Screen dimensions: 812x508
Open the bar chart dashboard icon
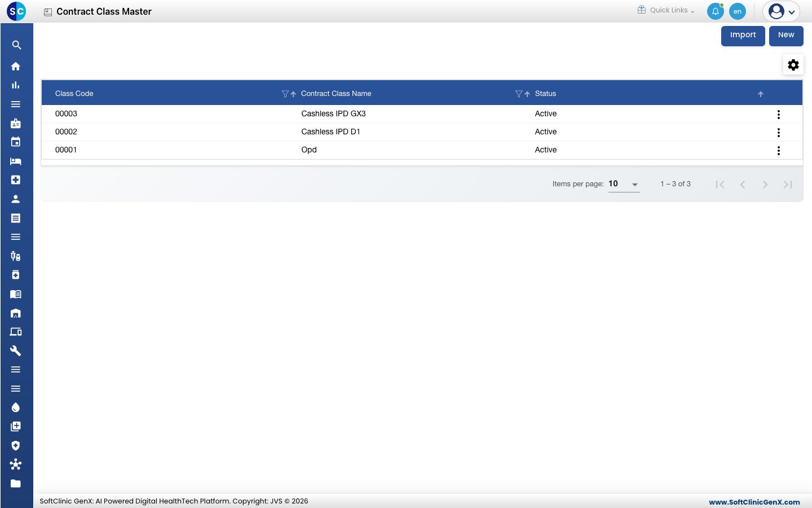click(x=16, y=85)
